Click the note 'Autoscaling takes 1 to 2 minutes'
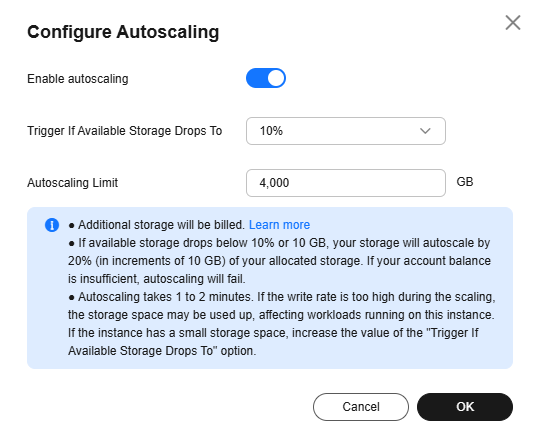538x444 pixels. pos(281,324)
